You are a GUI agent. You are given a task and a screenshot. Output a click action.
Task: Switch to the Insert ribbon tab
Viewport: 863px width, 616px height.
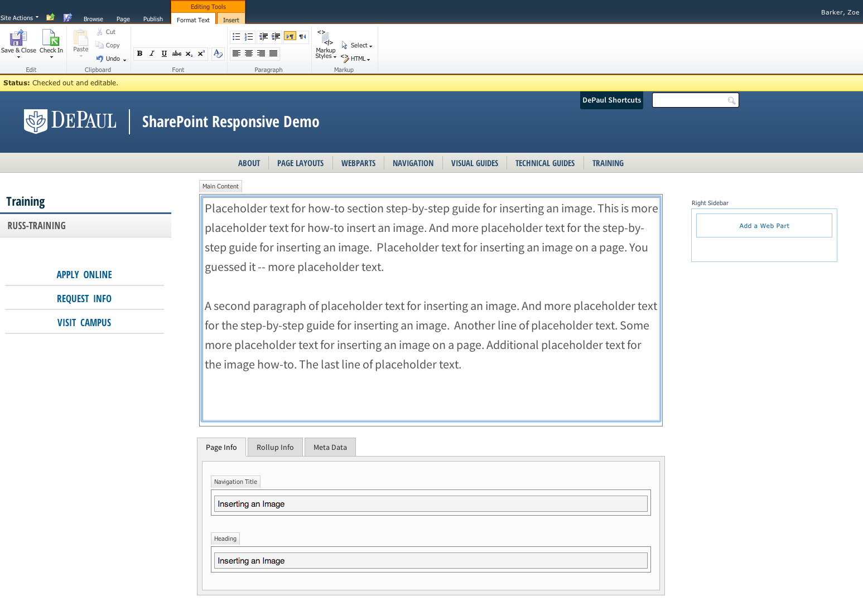231,20
